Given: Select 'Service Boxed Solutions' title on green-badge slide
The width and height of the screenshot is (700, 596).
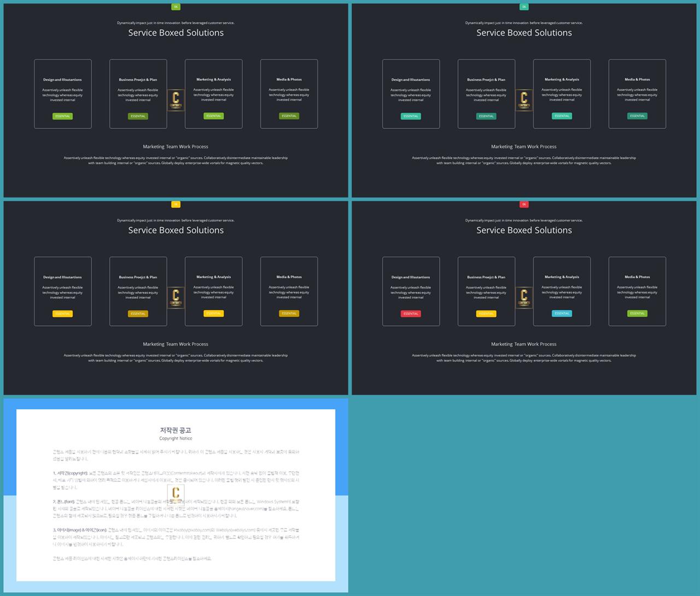Looking at the screenshot, I should (176, 33).
